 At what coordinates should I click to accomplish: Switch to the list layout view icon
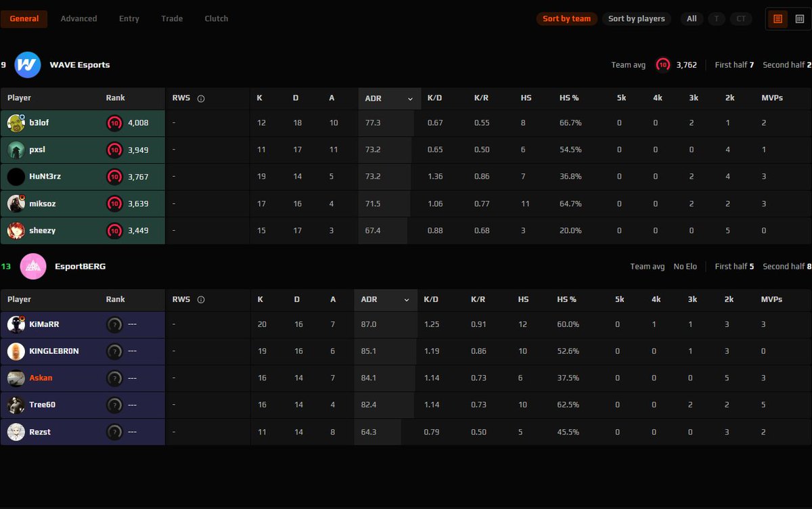(x=777, y=19)
